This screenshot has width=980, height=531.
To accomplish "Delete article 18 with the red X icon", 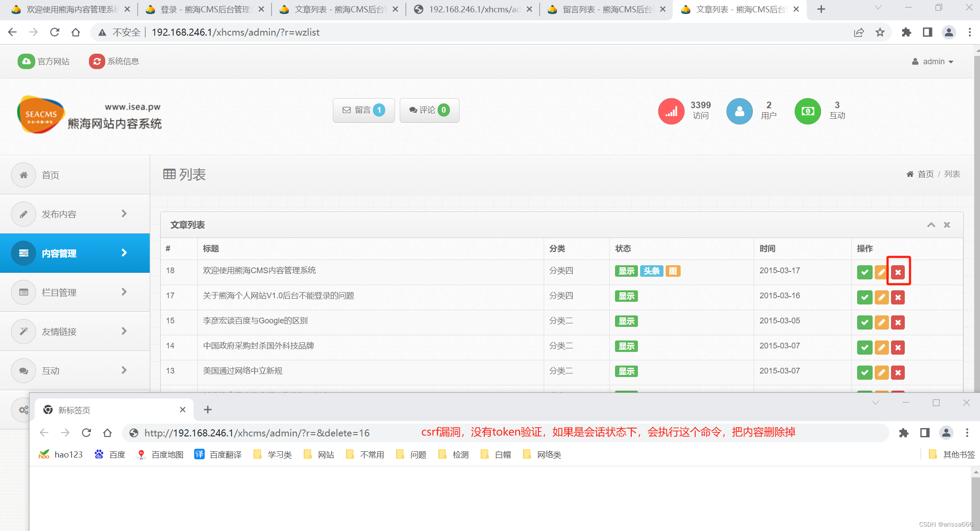I will click(898, 272).
